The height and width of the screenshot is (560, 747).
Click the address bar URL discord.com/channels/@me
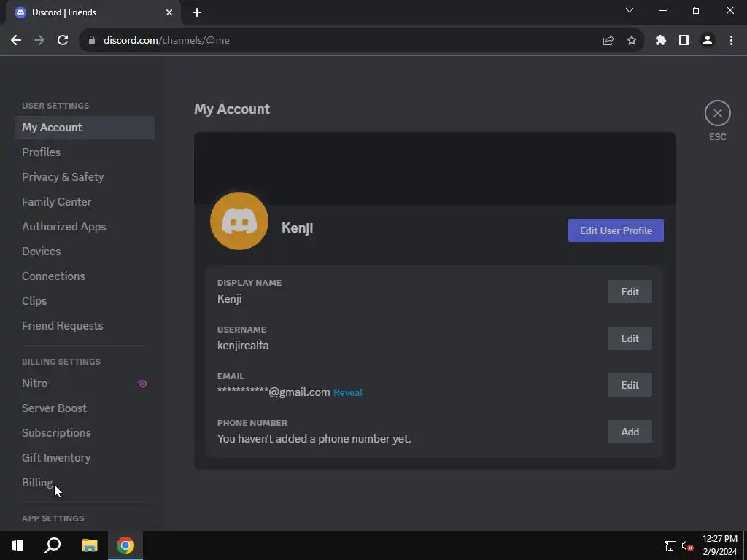click(x=166, y=41)
